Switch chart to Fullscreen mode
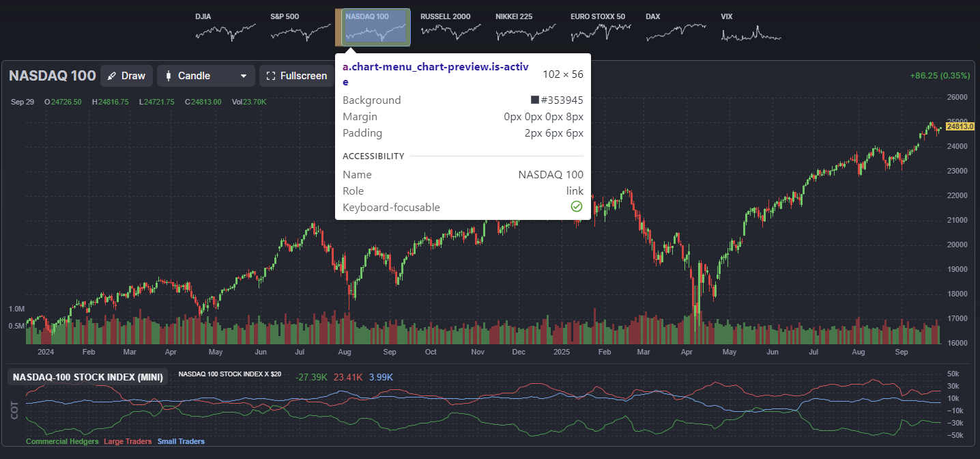The image size is (980, 459). click(297, 76)
